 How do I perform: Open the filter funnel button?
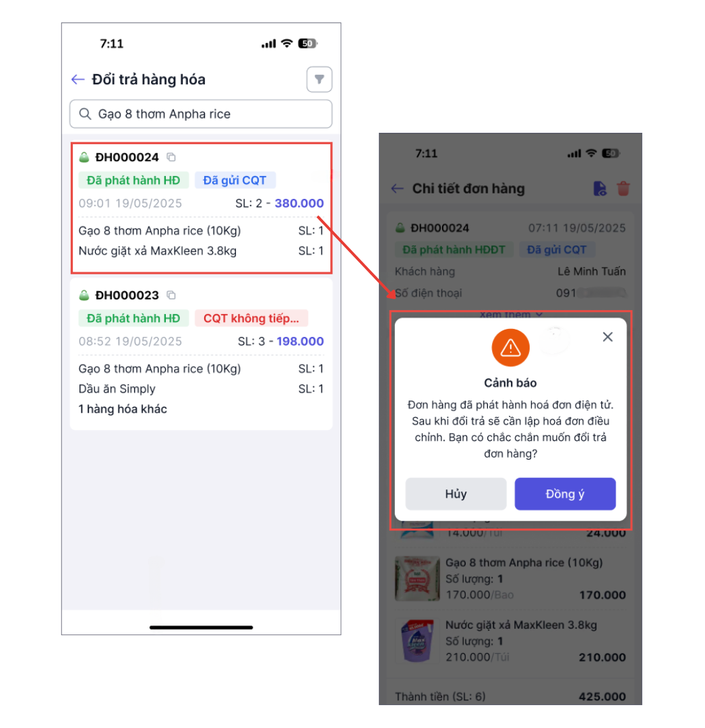point(319,80)
